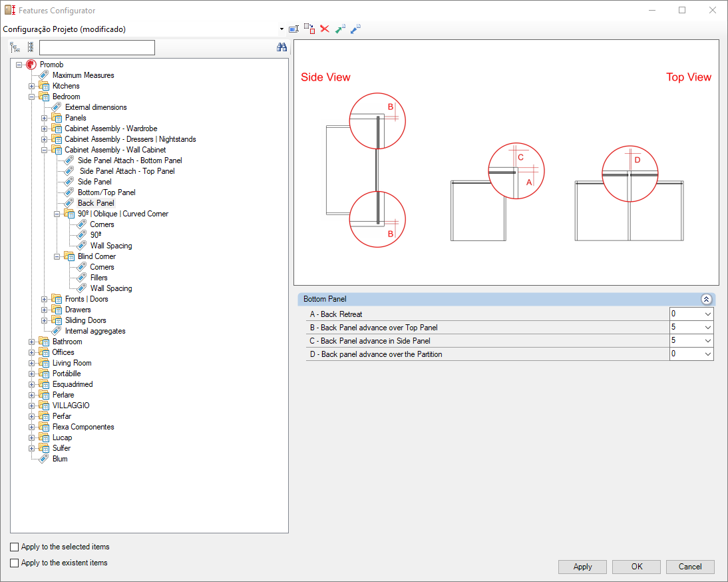728x582 pixels.
Task: Click the Blum tag icon
Action: coord(44,458)
